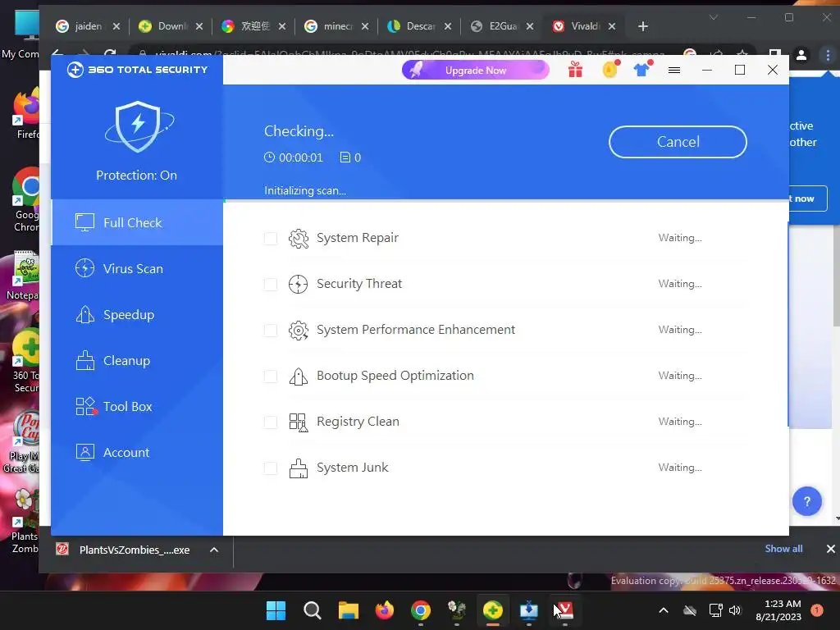Click the 'Initializing scan...' status text
Image resolution: width=840 pixels, height=630 pixels.
305,190
